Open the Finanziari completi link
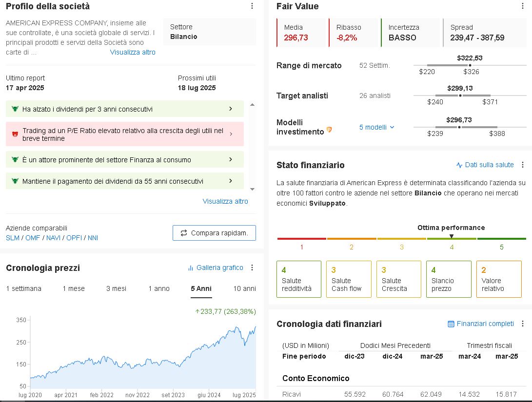The image size is (532, 402). pyautogui.click(x=485, y=324)
